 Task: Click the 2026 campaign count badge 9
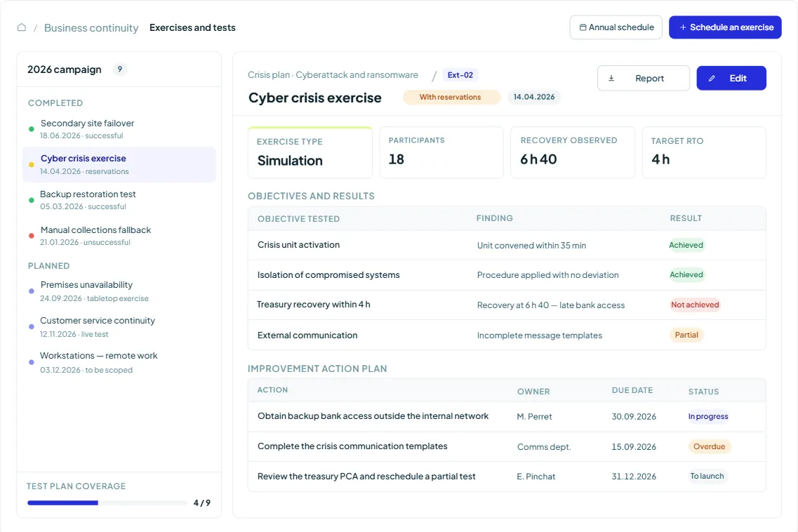pyautogui.click(x=119, y=69)
